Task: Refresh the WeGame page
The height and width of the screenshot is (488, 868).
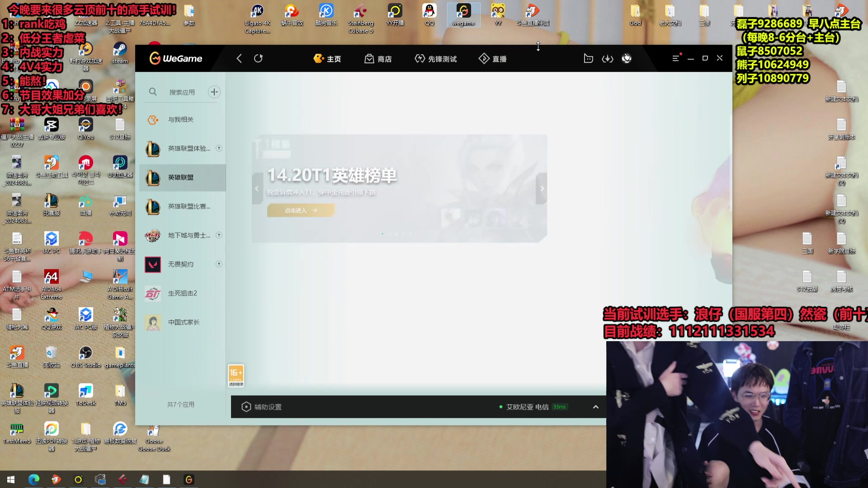Action: pyautogui.click(x=258, y=58)
